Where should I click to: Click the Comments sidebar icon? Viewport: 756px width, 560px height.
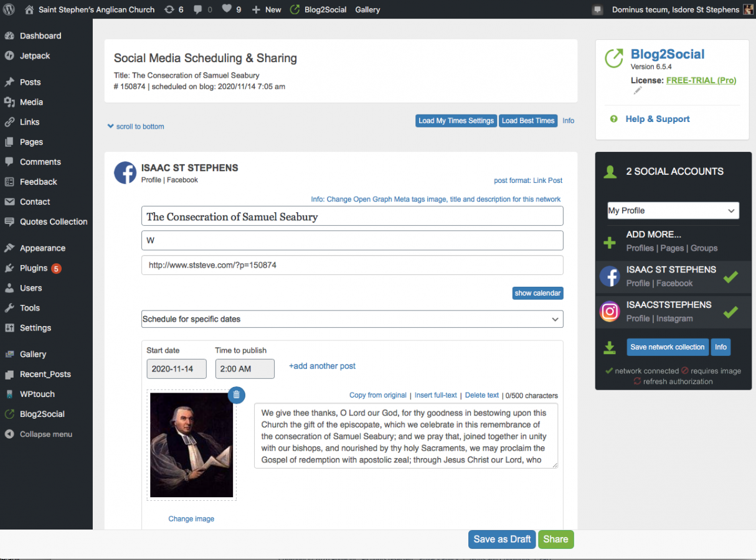[x=9, y=161]
